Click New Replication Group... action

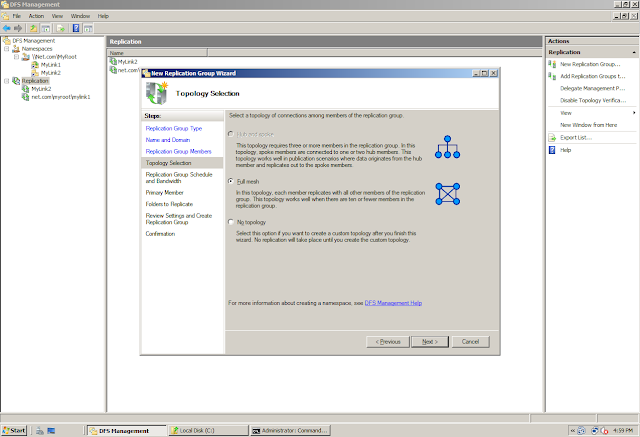(x=590, y=64)
